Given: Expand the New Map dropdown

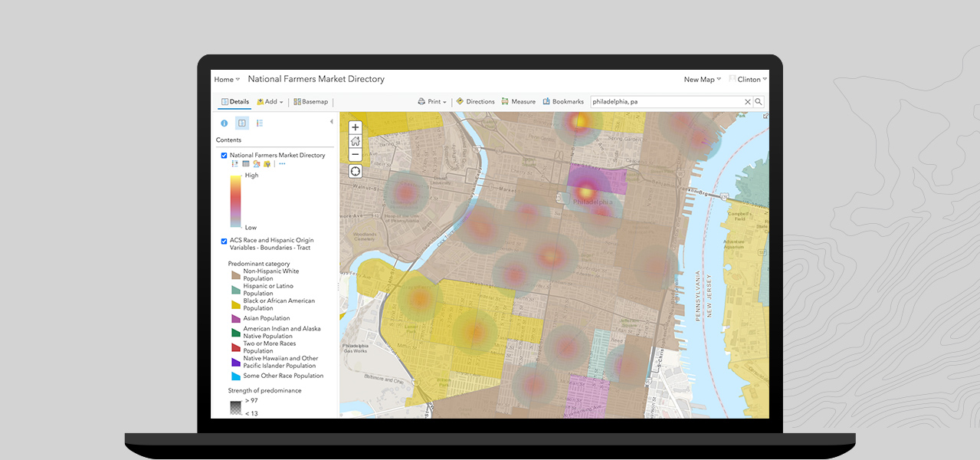Looking at the screenshot, I should tap(703, 80).
